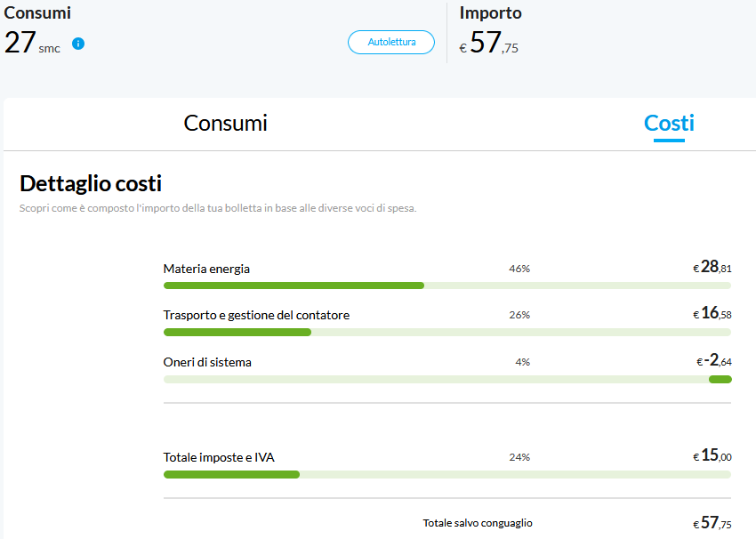Switch to the Consumi tab
Viewport: 756px width, 539px height.
[225, 124]
